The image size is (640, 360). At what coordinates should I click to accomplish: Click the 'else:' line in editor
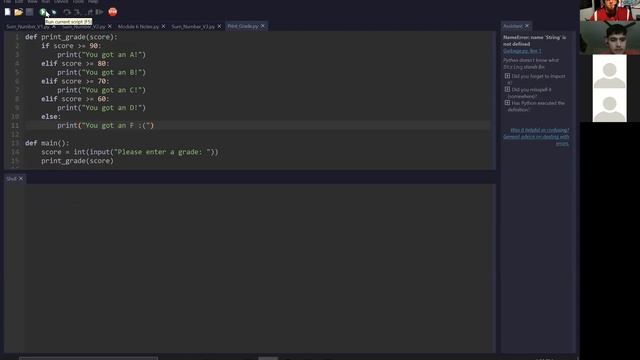coord(51,117)
